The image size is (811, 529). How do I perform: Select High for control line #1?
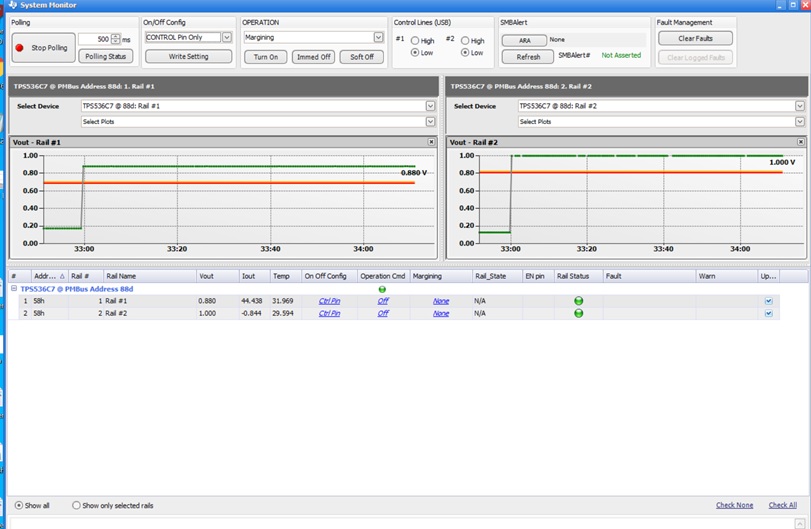416,41
